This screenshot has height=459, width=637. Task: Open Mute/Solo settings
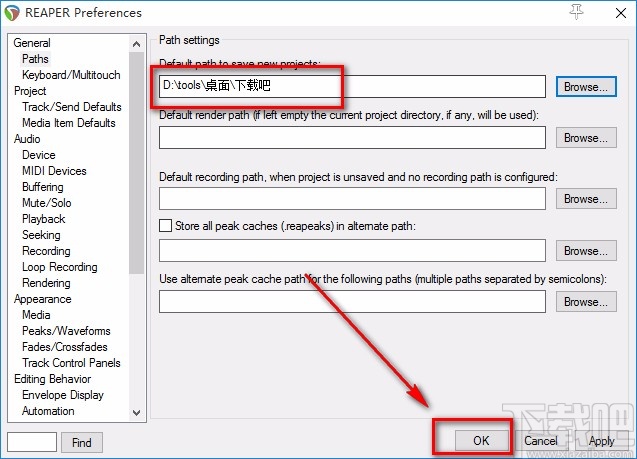(47, 203)
